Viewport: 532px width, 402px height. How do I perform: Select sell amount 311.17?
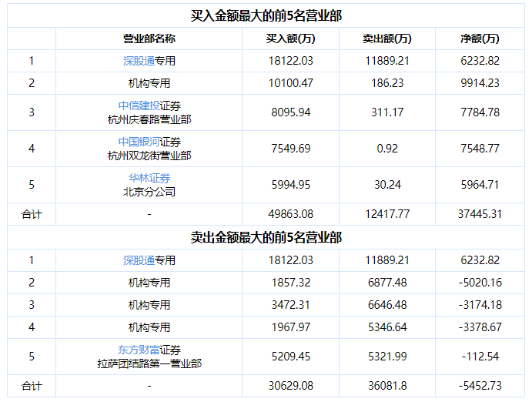click(x=387, y=112)
